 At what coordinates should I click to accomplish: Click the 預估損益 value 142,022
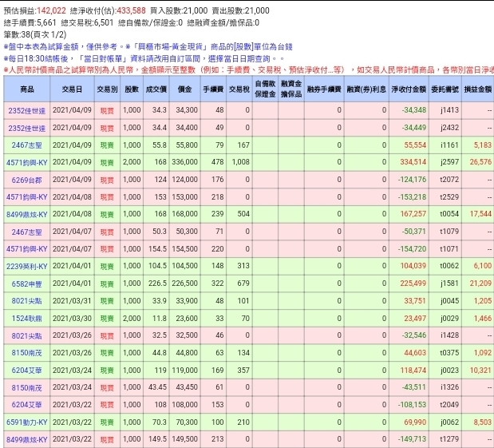pyautogui.click(x=51, y=10)
